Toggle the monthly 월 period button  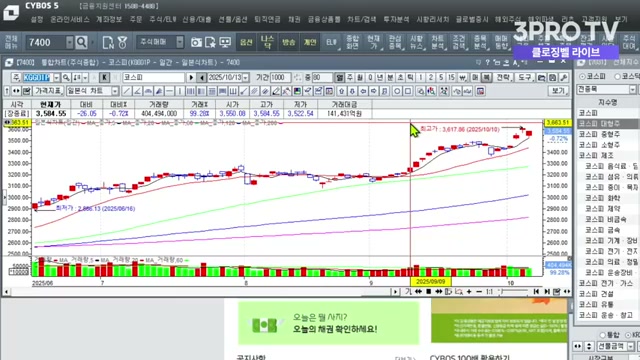[360, 78]
